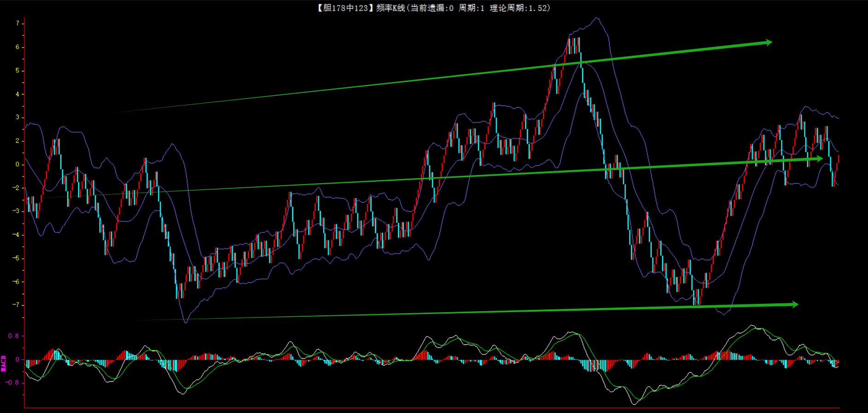The height and width of the screenshot is (413, 868).
Task: Click the last candlestick at the right edge
Action: (838, 160)
